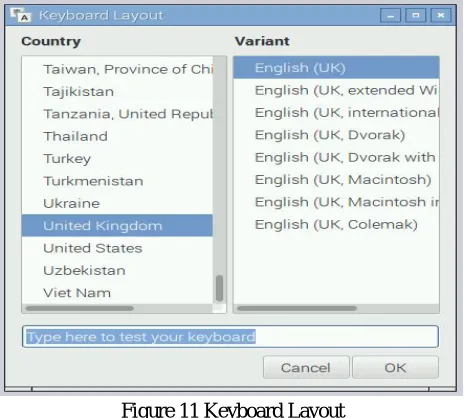Select English (UK, international...) variant

click(336, 113)
